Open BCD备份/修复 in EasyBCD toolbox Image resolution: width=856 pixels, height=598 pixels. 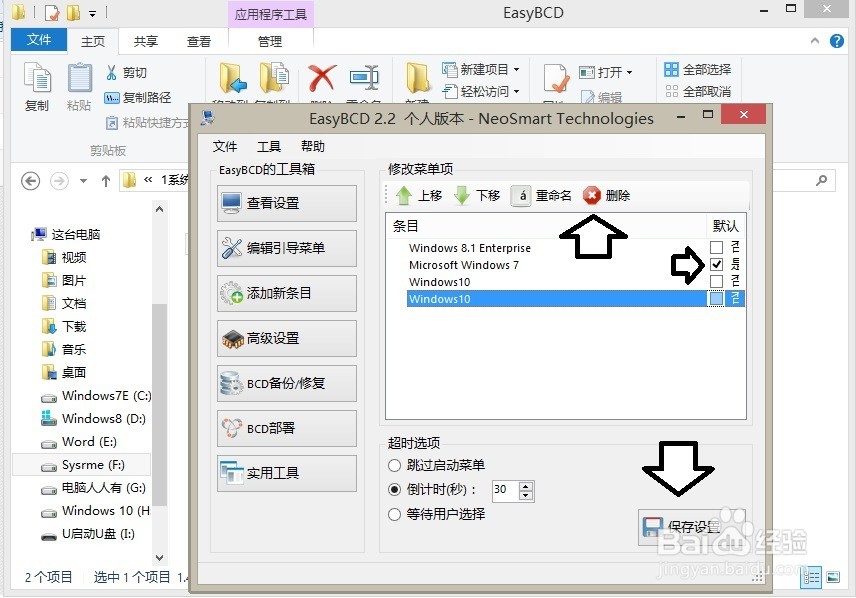click(287, 383)
